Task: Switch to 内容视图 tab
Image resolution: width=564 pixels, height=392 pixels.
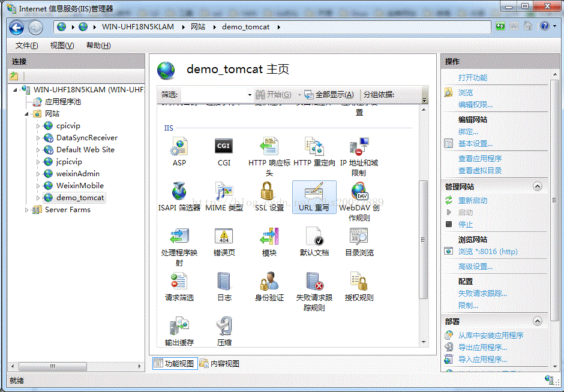Action: tap(220, 364)
